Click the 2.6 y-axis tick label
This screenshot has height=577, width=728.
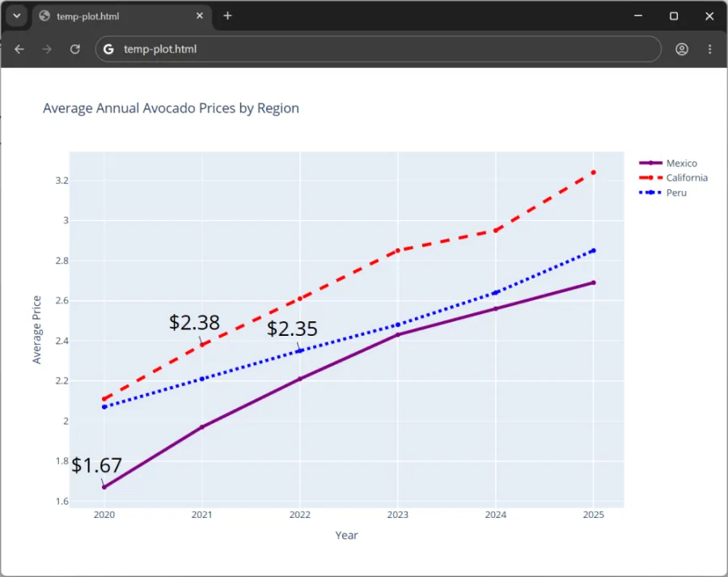tap(62, 300)
